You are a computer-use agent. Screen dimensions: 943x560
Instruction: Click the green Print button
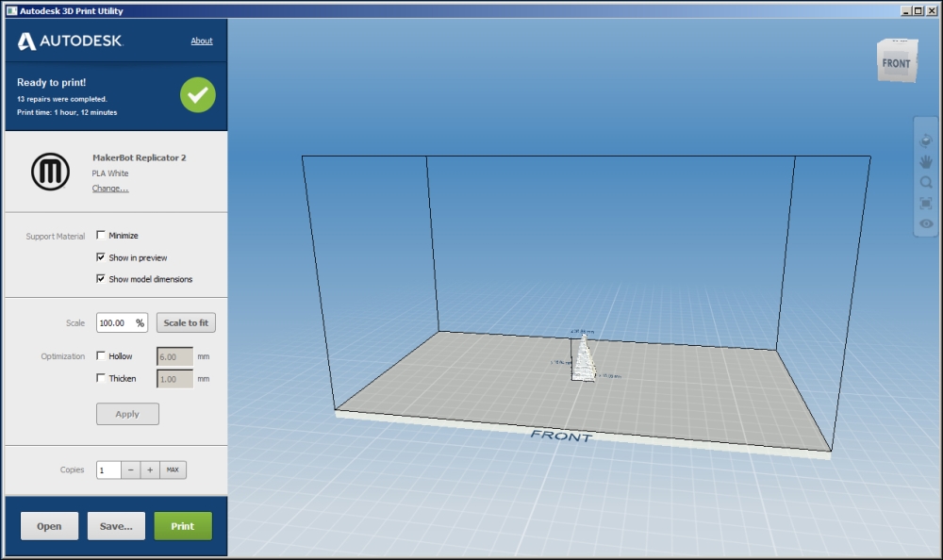coord(183,526)
